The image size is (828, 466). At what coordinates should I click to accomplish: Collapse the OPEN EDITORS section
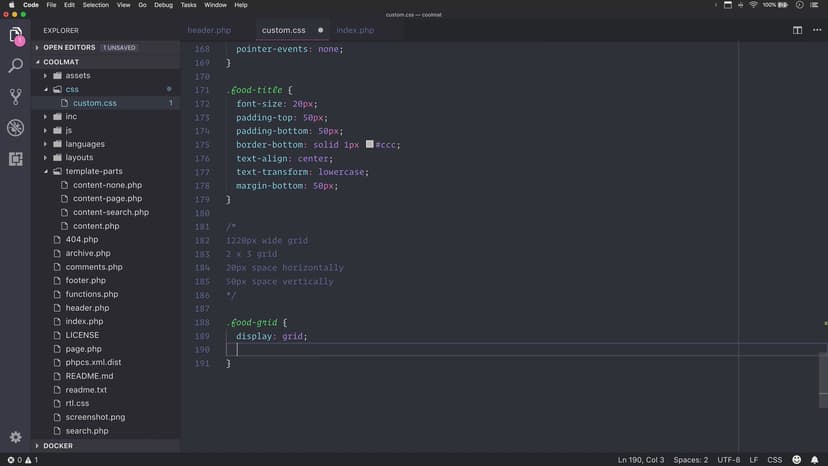click(38, 47)
